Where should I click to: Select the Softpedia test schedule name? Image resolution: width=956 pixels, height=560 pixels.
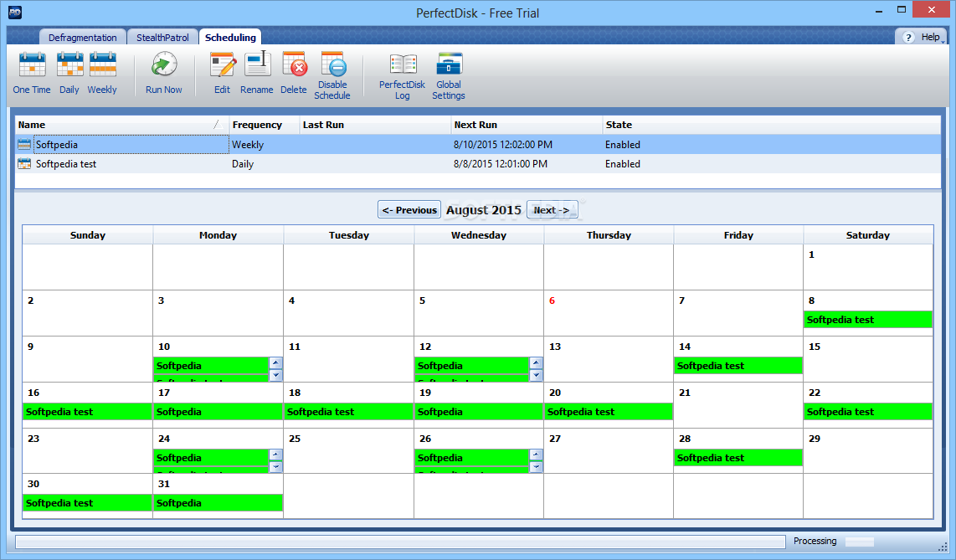pyautogui.click(x=66, y=163)
